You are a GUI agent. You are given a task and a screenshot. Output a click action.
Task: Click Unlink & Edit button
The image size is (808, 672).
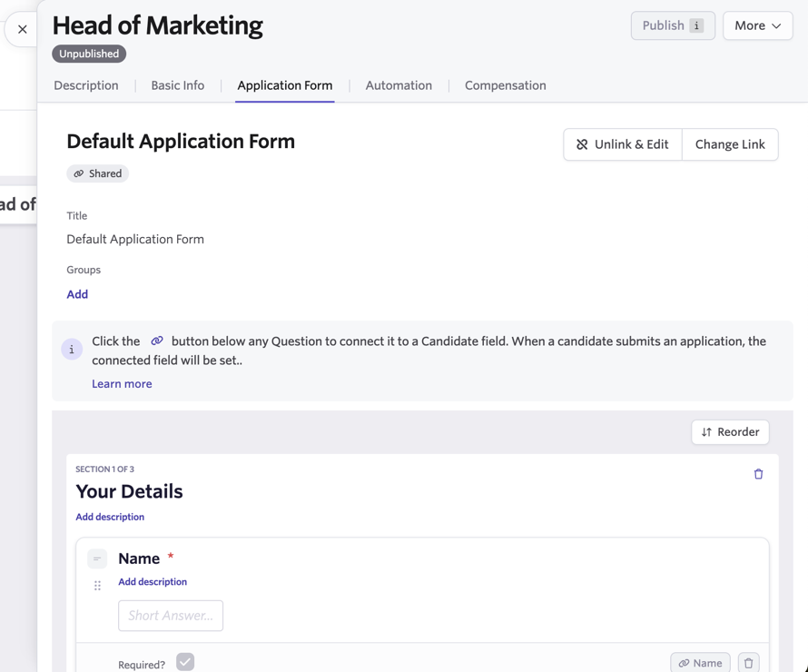tap(623, 144)
